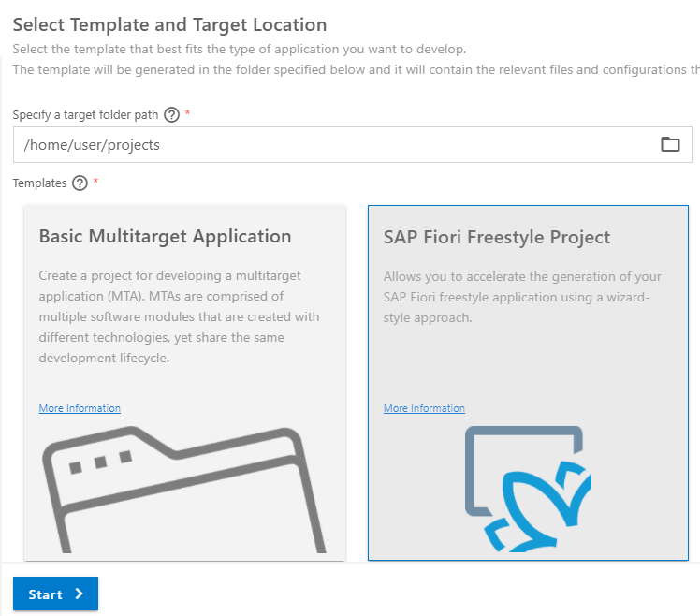Screen dimensions: 700x616
Task: Open the folder browse icon in path field
Action: pos(670,144)
